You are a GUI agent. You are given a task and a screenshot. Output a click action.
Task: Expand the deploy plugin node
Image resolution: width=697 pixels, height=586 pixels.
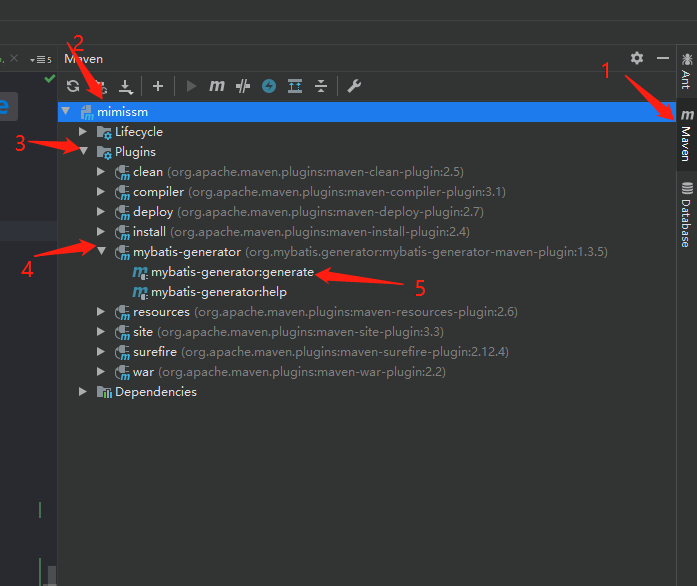click(x=101, y=211)
